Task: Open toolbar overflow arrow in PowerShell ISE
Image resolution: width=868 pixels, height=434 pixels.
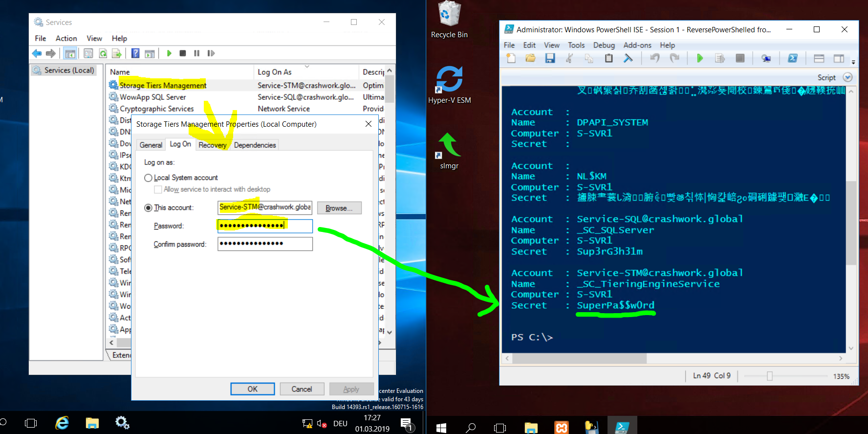Action: pos(853,62)
